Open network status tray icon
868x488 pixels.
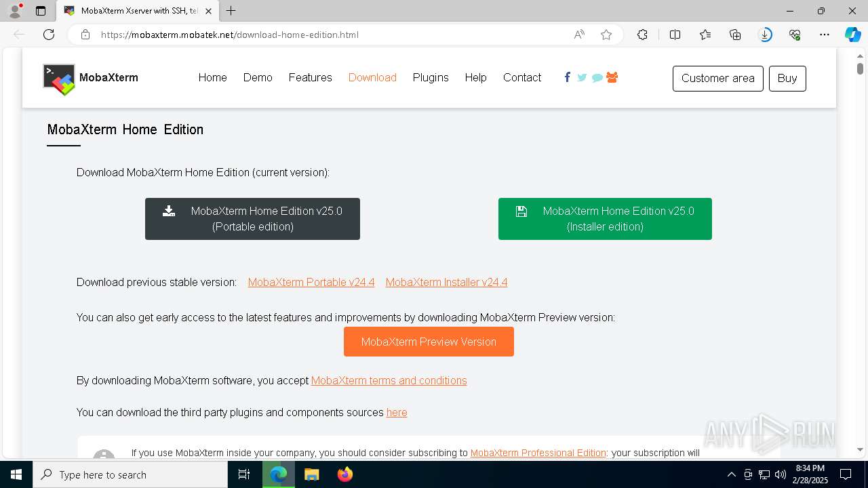pos(764,474)
